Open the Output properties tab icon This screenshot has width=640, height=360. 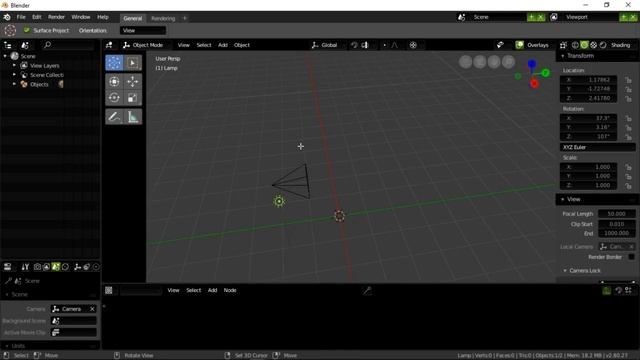pyautogui.click(x=47, y=267)
